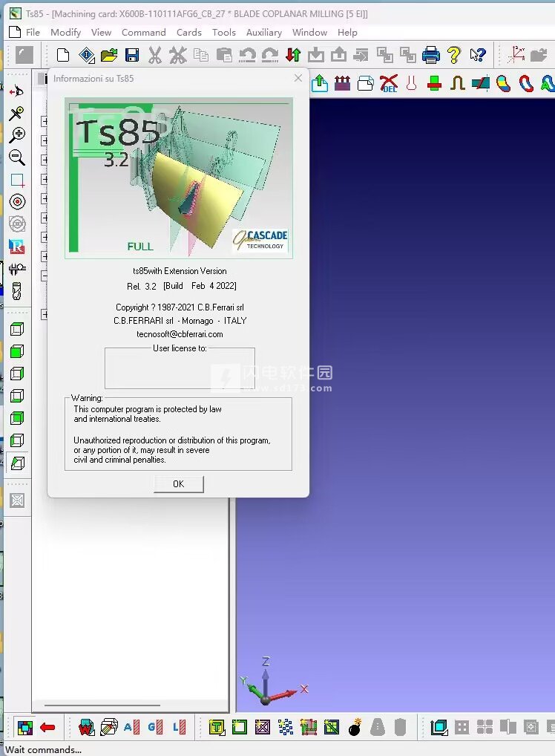Open the Cards menu
The width and height of the screenshot is (555, 756).
pyautogui.click(x=189, y=32)
